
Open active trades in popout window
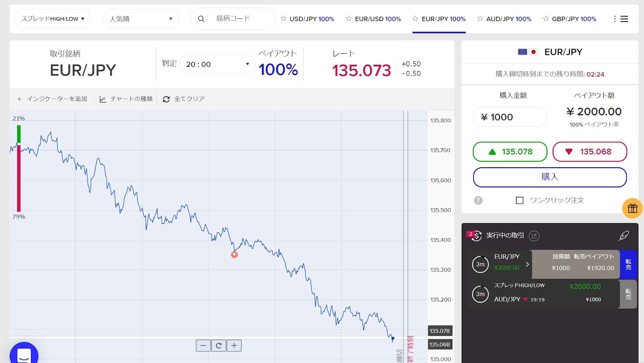click(534, 236)
